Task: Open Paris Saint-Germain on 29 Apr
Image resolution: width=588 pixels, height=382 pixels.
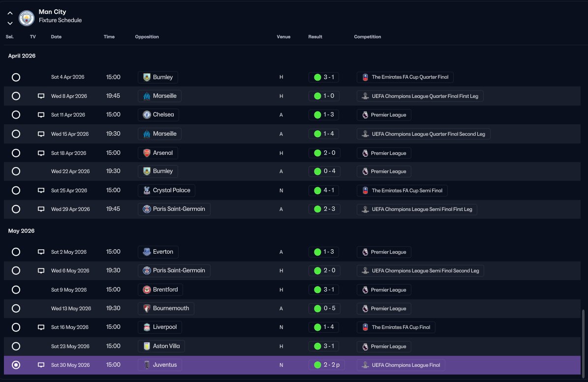Action: click(174, 209)
